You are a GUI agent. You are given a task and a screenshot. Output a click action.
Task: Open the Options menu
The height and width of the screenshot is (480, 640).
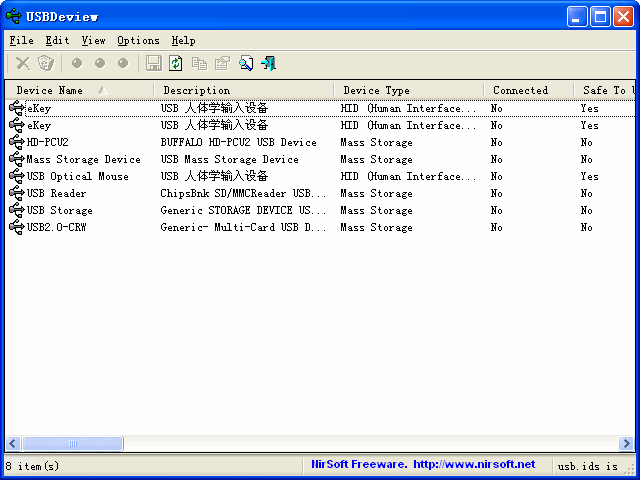[138, 41]
